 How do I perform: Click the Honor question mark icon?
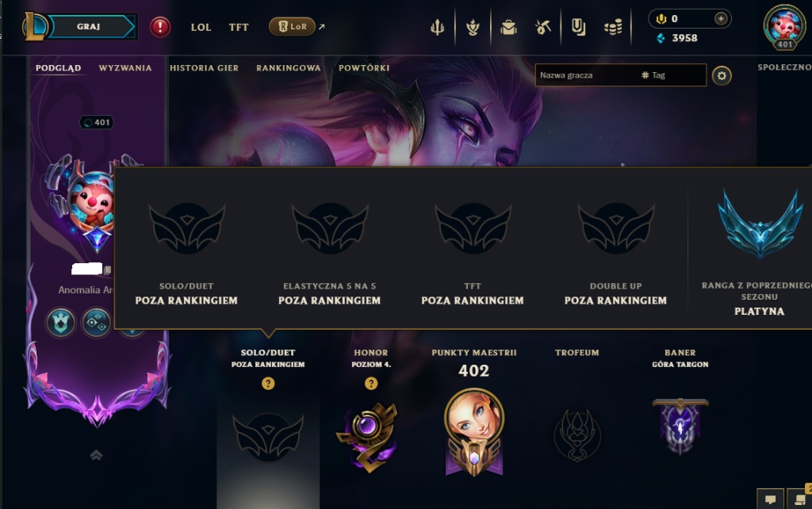[371, 383]
